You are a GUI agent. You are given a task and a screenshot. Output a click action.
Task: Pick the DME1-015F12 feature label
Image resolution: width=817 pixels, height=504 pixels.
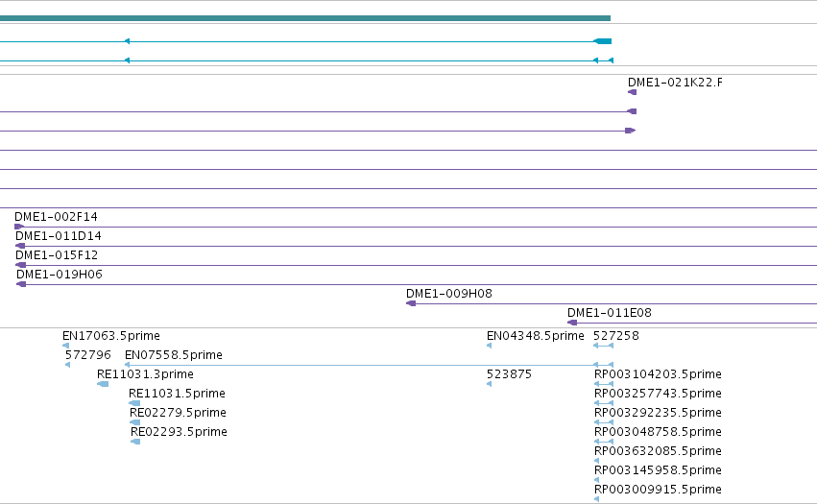[x=57, y=254]
